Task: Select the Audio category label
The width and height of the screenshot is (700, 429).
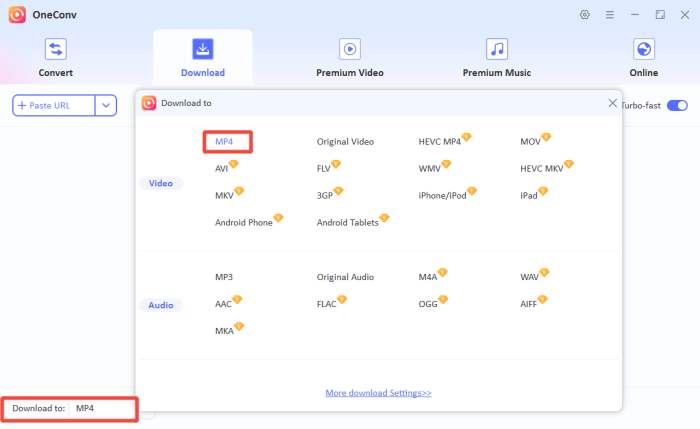Action: click(x=161, y=305)
